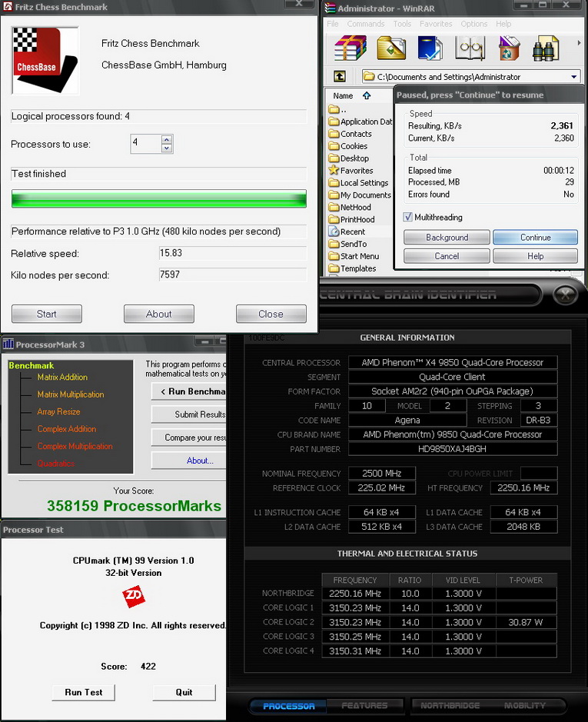Screen dimensions: 588x722
Task: Click Continue to resume WinRAR benchmark
Action: (535, 238)
